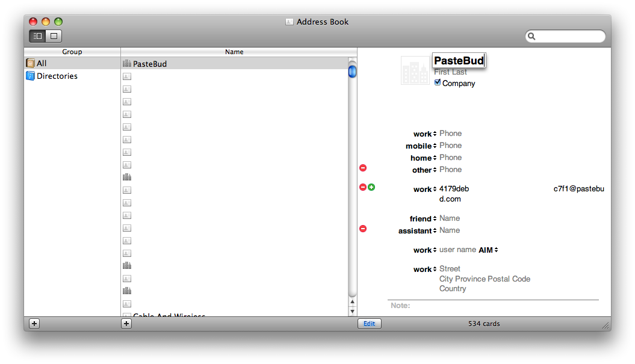Remove the work email field
The width and height of the screenshot is (635, 364).
click(363, 187)
